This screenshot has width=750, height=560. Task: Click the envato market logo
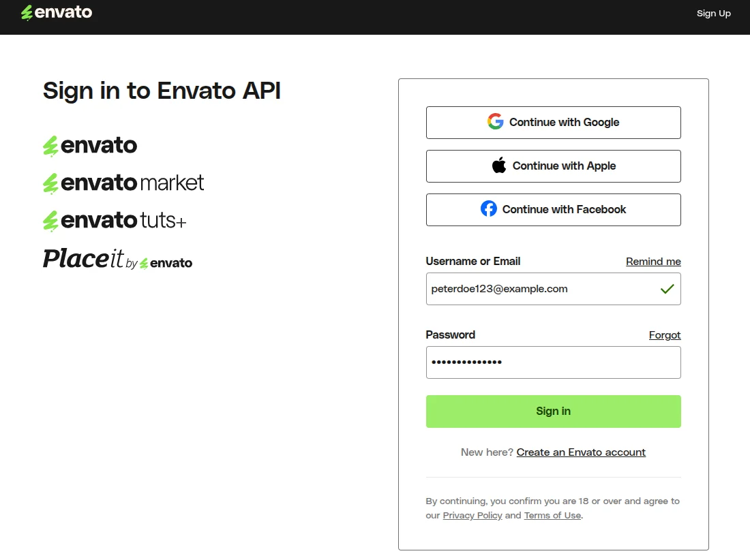tap(123, 183)
